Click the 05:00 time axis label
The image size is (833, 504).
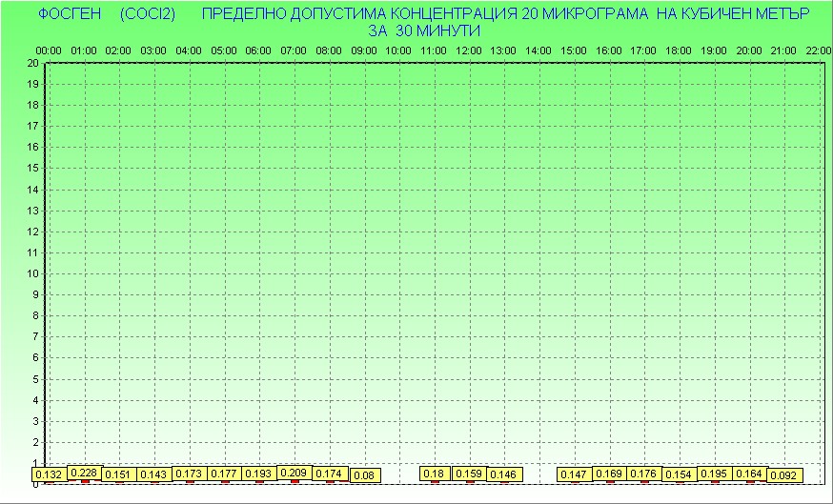point(224,51)
